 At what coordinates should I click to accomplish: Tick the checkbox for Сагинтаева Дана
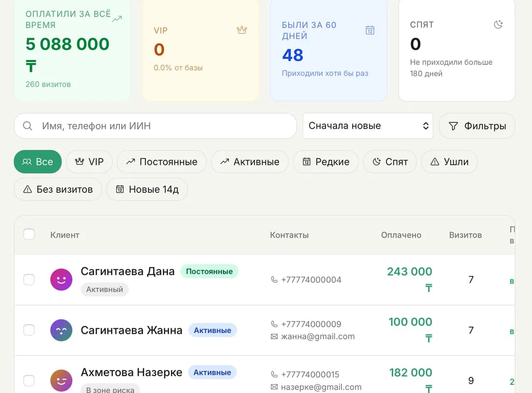[29, 280]
